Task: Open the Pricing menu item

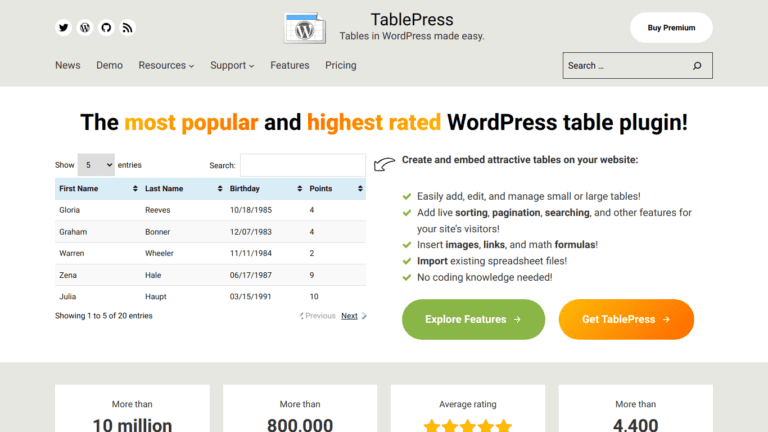Action: [x=340, y=66]
